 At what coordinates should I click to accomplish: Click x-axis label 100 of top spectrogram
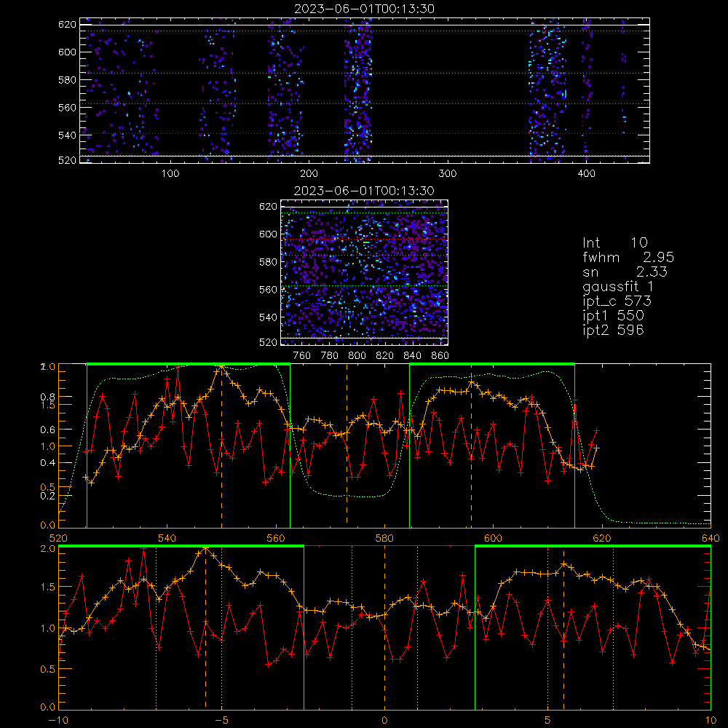170,174
